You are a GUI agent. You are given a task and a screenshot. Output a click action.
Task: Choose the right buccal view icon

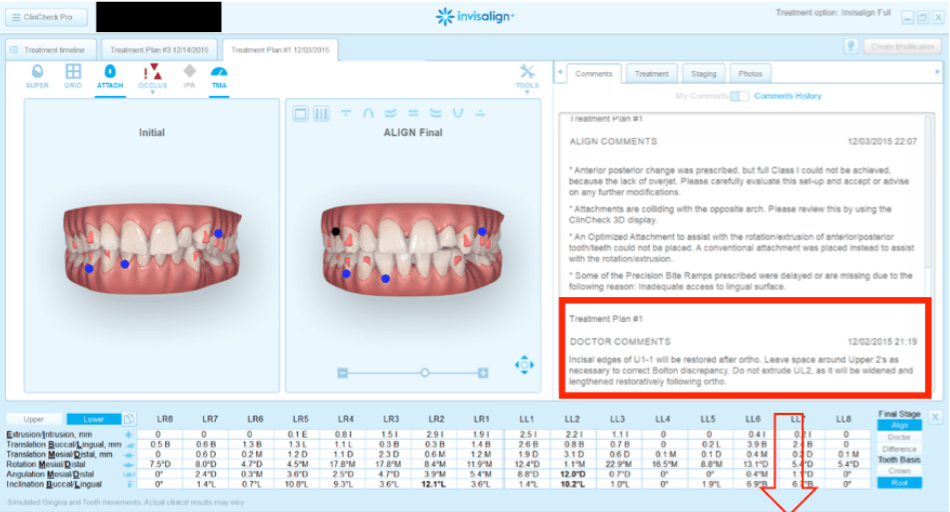click(390, 113)
